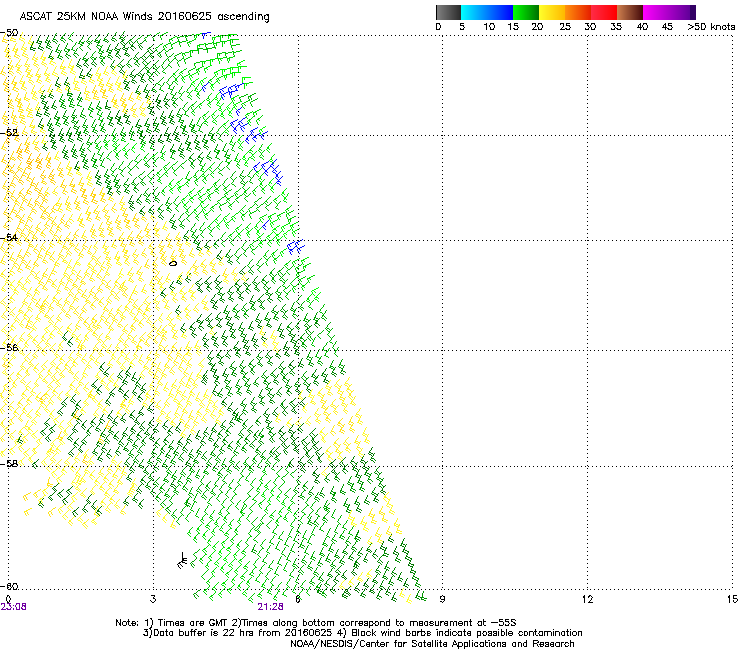Click the '-60' latitude axis label
The height and width of the screenshot is (650, 740).
9,586
